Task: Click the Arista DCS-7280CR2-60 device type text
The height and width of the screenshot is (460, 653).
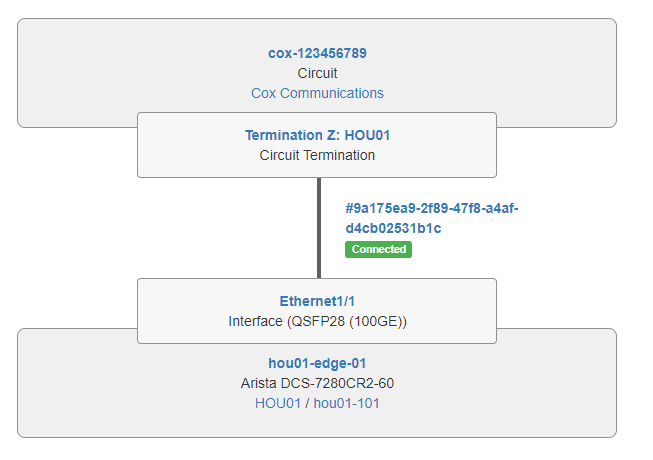Action: click(x=317, y=383)
